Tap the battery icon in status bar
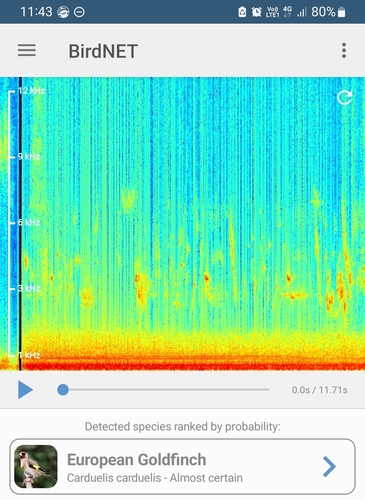 pos(341,12)
